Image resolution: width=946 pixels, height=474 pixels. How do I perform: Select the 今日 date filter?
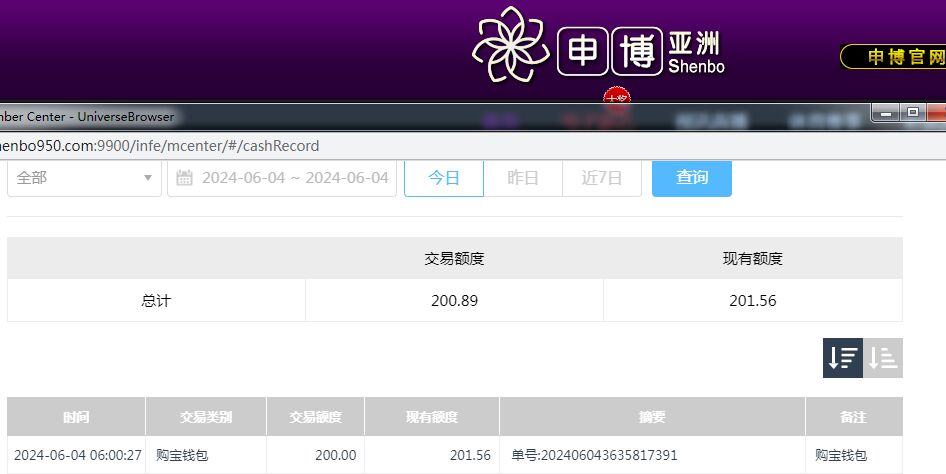(x=444, y=178)
